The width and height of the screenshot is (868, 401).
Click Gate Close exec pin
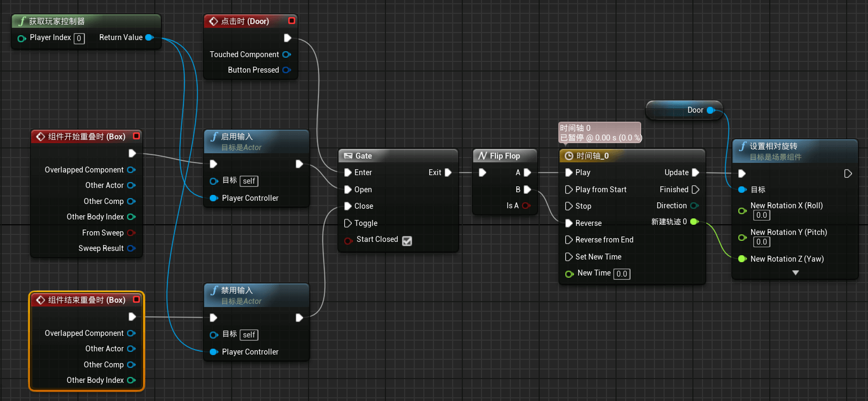(x=348, y=206)
